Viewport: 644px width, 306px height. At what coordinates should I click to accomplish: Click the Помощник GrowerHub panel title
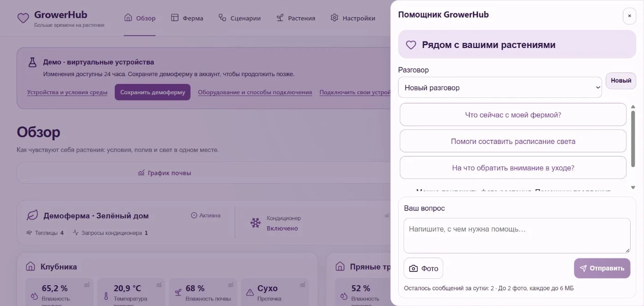tap(443, 15)
